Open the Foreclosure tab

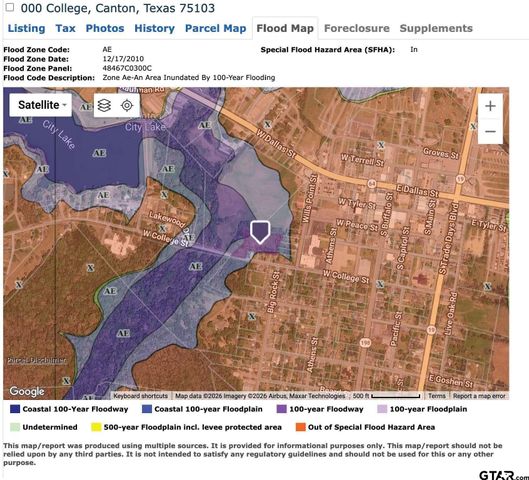pyautogui.click(x=357, y=28)
